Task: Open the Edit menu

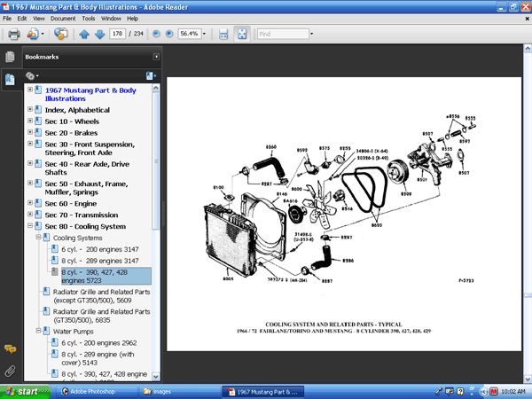Action: pos(22,19)
